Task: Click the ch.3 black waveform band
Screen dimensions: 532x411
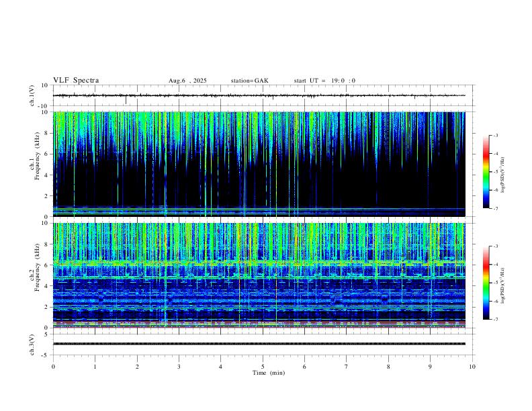Action: [259, 344]
